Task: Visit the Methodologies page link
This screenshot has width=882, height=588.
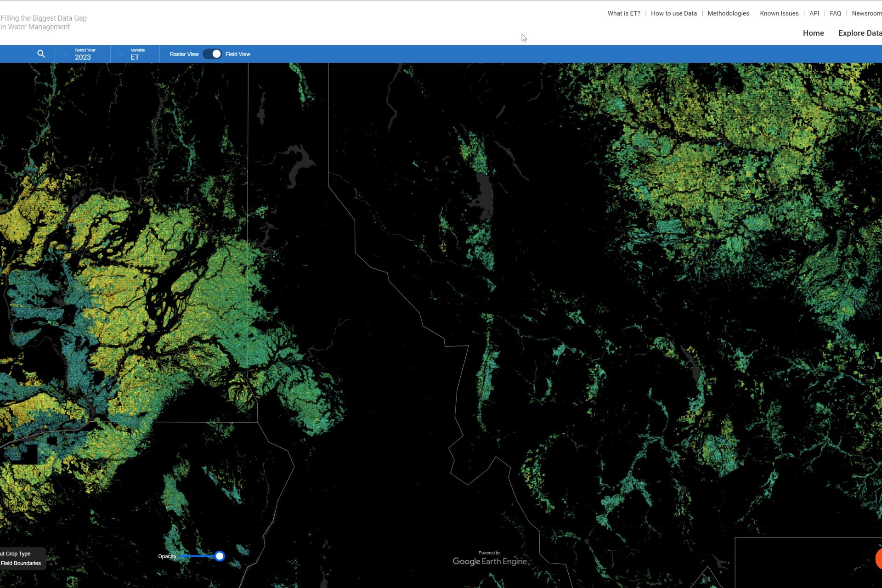Action: click(728, 13)
